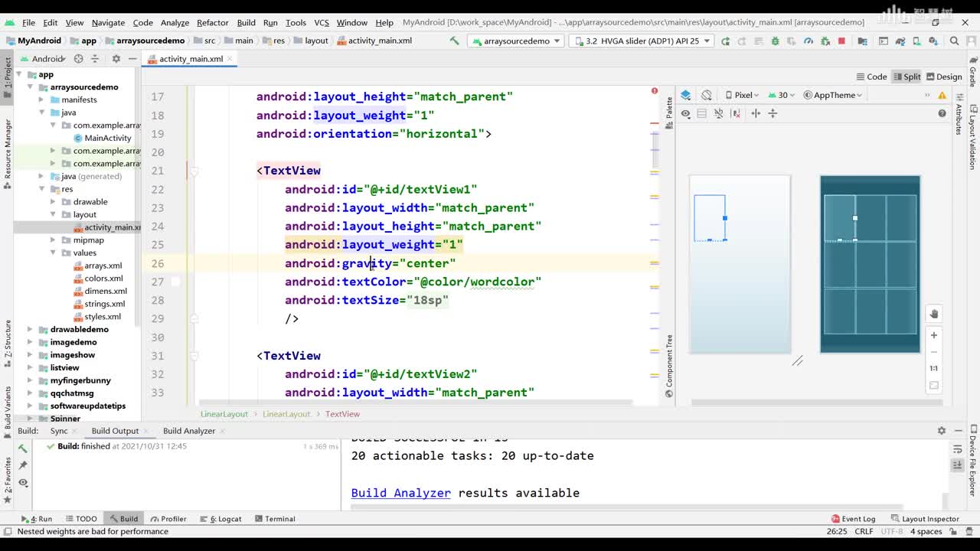Open the SDK Manager icon
This screenshot has width=980, height=551.
pyautogui.click(x=933, y=41)
